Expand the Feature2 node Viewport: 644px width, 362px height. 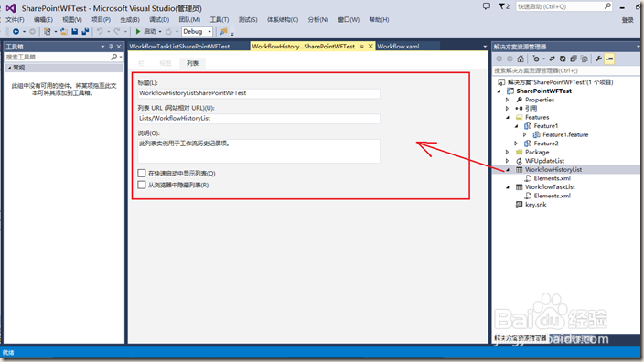(x=516, y=144)
